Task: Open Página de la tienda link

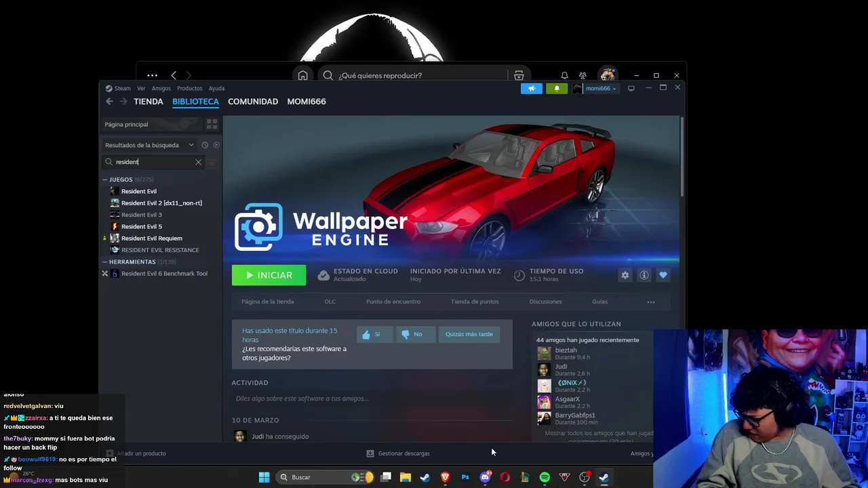Action: tap(268, 302)
